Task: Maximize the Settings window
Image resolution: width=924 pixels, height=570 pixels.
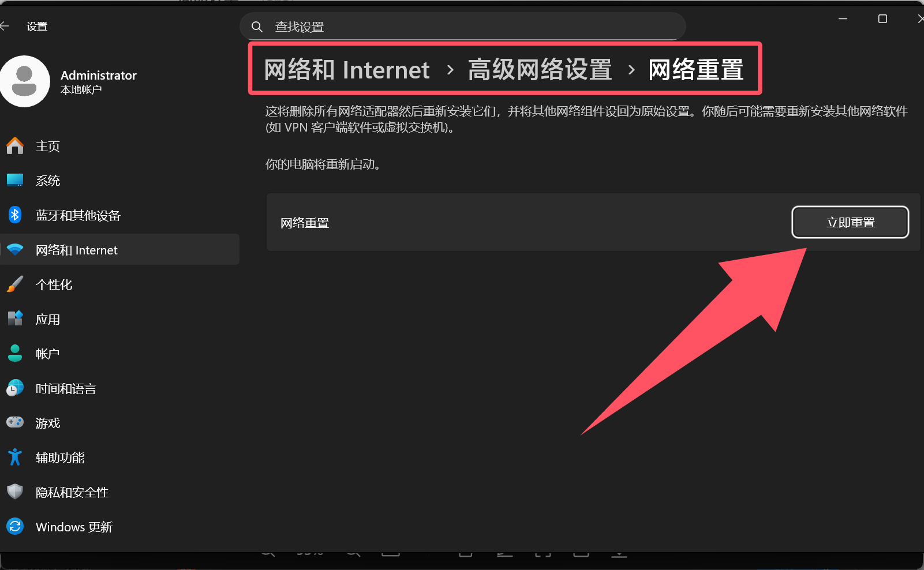Action: (x=882, y=19)
